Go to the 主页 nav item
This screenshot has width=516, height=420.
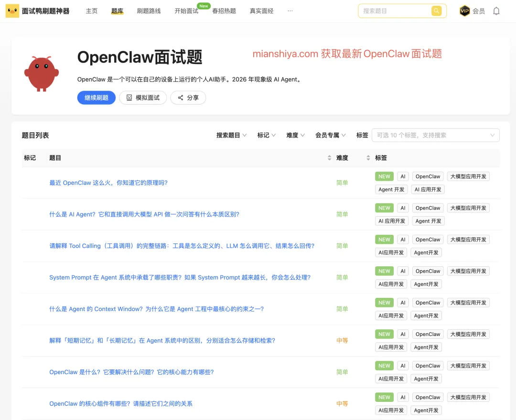[x=91, y=11]
